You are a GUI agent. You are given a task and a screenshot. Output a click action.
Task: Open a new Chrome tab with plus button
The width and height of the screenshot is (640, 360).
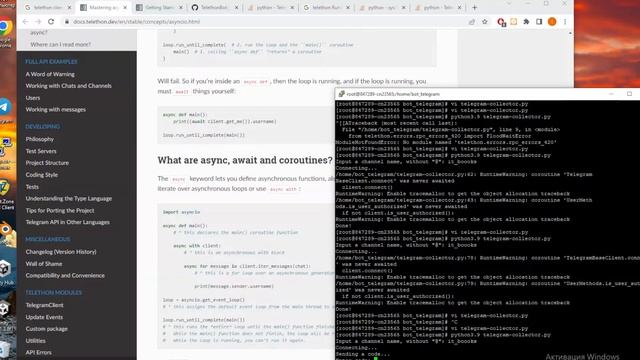(x=474, y=7)
